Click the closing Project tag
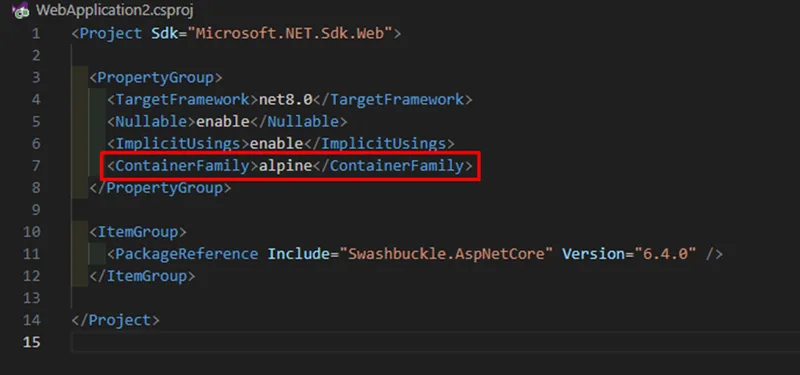Viewport: 800px width, 375px height. pyautogui.click(x=116, y=320)
